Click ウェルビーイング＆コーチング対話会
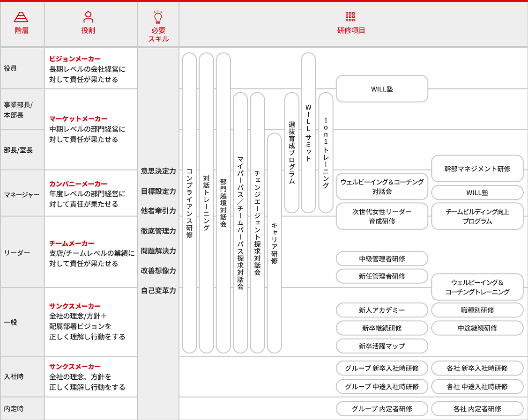This screenshot has width=528, height=420. pyautogui.click(x=381, y=186)
